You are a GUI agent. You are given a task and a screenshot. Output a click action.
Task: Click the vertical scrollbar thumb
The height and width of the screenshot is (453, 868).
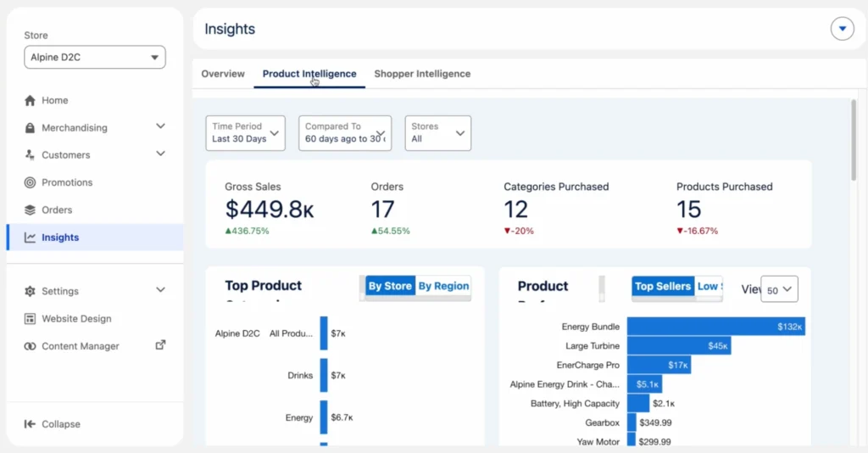(x=853, y=140)
